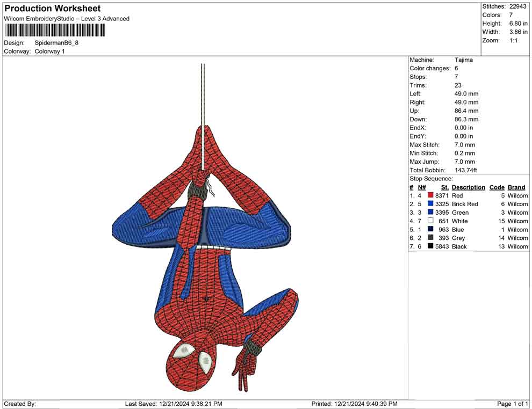Click the Down value '86.3 mm'
Image resolution: width=532 pixels, height=409 pixels.
point(466,119)
